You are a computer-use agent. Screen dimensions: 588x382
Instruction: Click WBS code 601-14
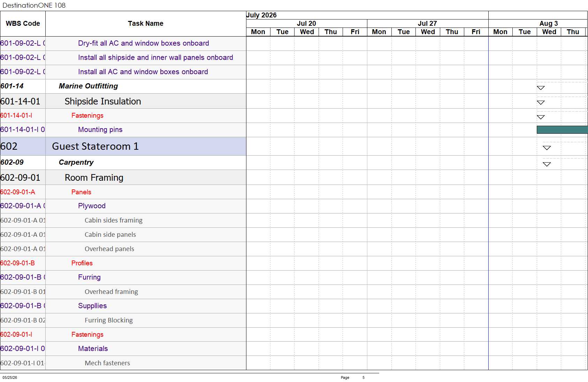click(12, 86)
